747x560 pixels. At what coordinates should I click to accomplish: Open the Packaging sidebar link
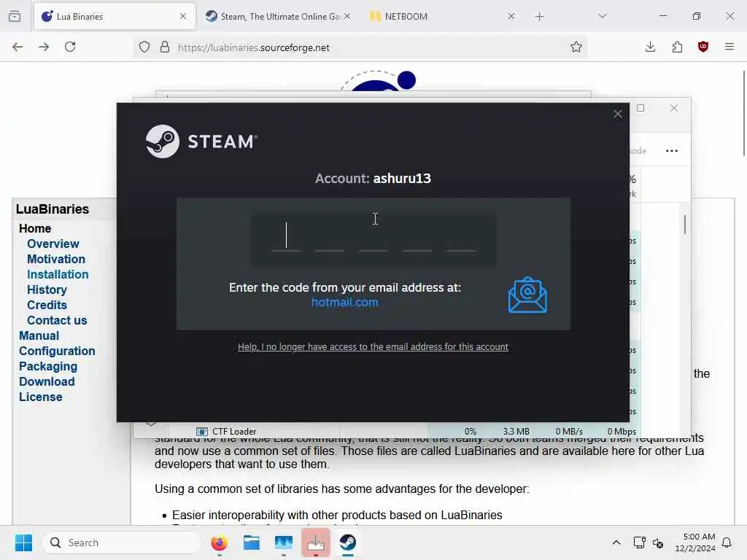[48, 366]
